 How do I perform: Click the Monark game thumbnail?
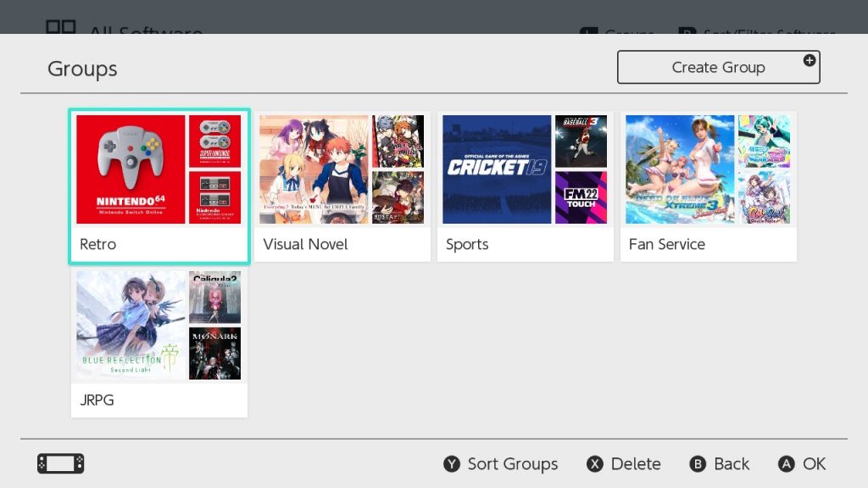(214, 353)
